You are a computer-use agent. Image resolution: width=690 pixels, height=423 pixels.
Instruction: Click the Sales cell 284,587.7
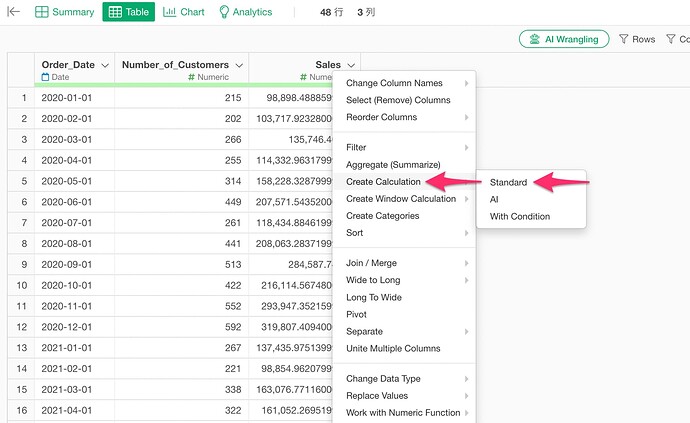coord(291,265)
